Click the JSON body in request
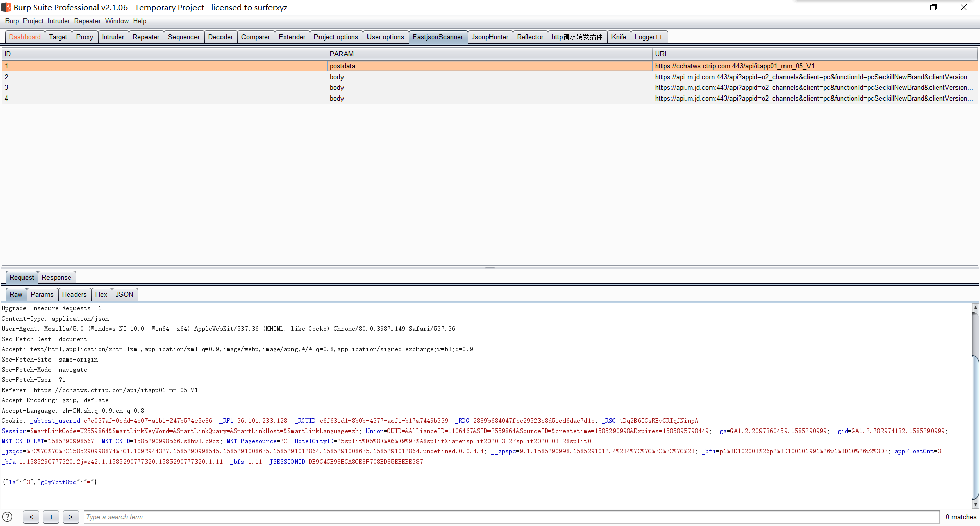 click(x=50, y=482)
